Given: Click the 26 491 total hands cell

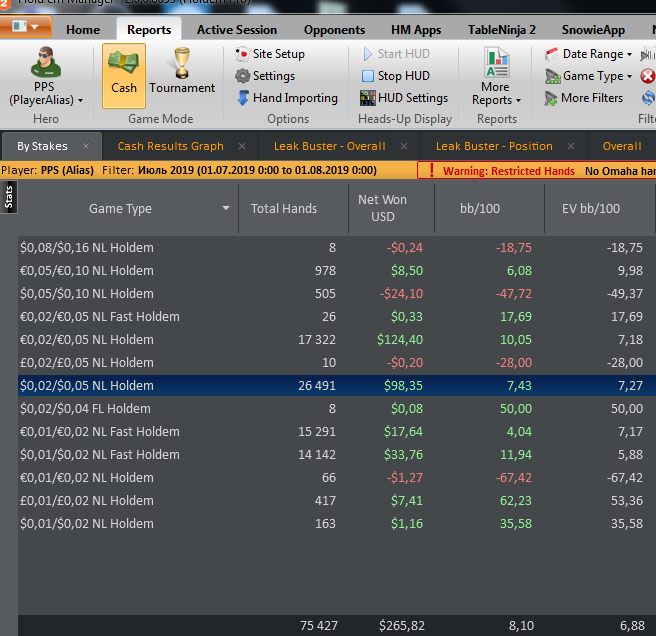Looking at the screenshot, I should (317, 385).
